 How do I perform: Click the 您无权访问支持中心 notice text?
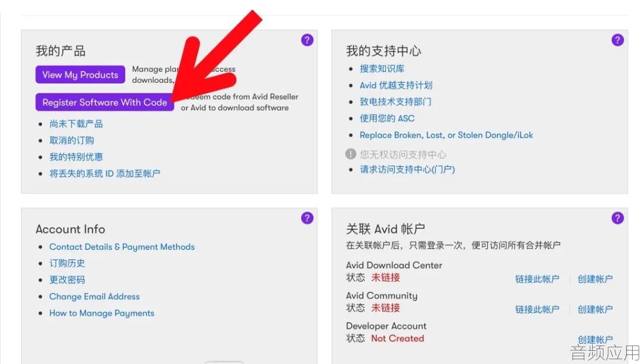point(403,155)
